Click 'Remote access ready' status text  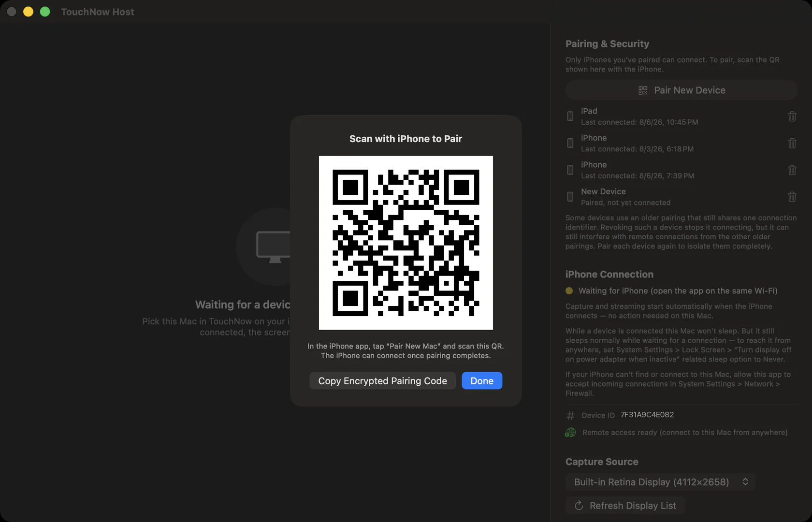pyautogui.click(x=685, y=433)
